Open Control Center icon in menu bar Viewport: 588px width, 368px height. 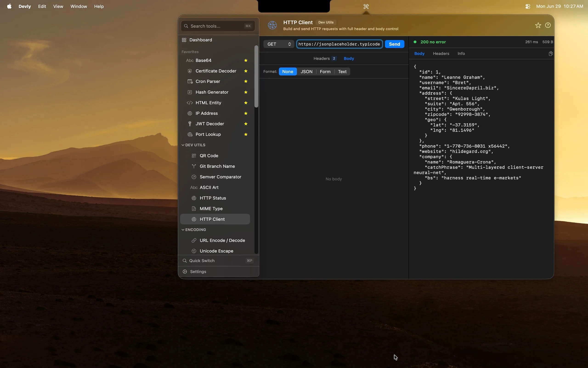tap(528, 7)
